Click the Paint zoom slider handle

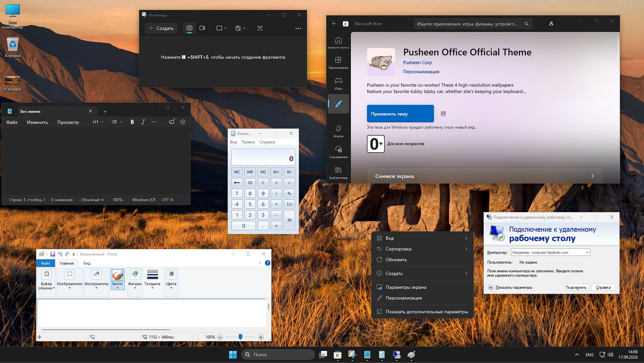point(240,337)
